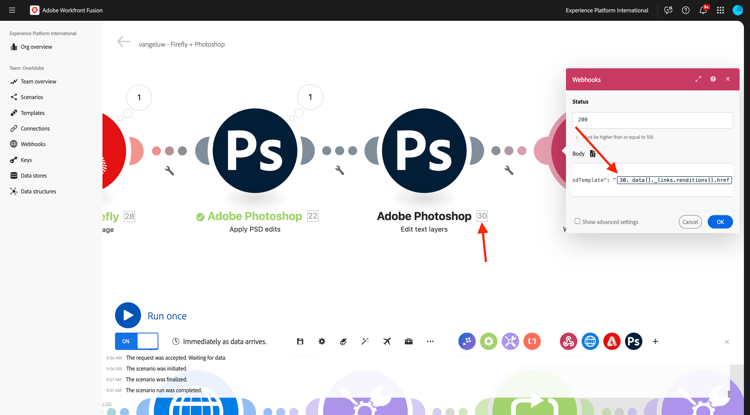750x415 pixels.
Task: Open the notifications bell
Action: pyautogui.click(x=703, y=10)
